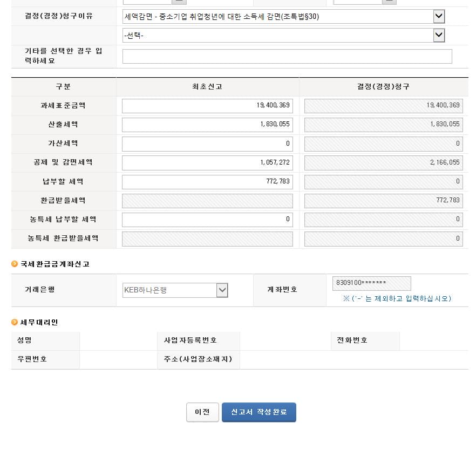Focus the 기타 reason text input field
Image resolution: width=476 pixels, height=450 pixels.
[x=287, y=57]
